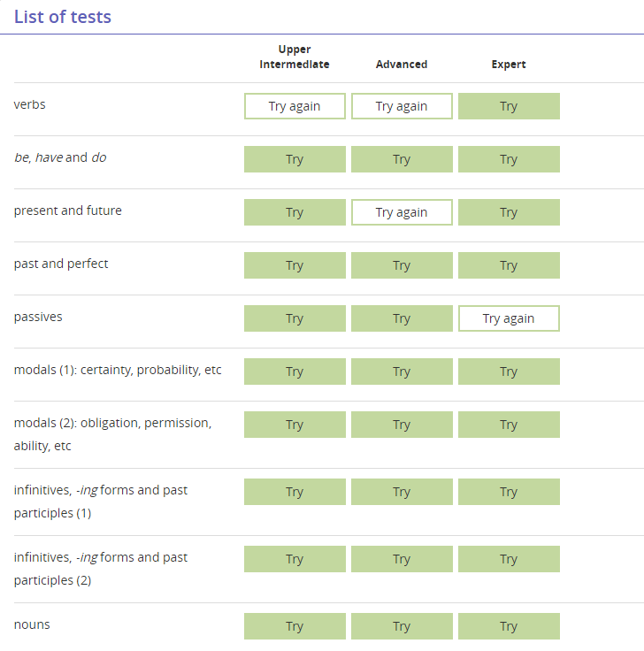Image resolution: width=644 pixels, height=651 pixels.
Task: Start the verbs Expert test
Action: tap(509, 106)
